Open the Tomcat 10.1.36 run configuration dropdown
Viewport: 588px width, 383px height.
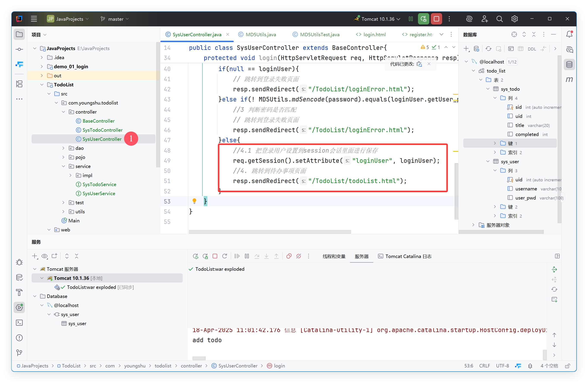(377, 19)
